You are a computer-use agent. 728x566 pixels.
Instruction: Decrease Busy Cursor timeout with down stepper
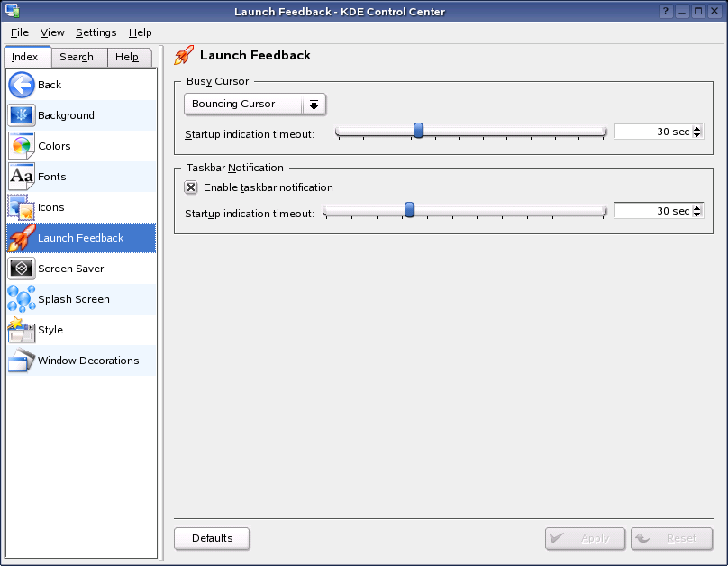(696, 134)
